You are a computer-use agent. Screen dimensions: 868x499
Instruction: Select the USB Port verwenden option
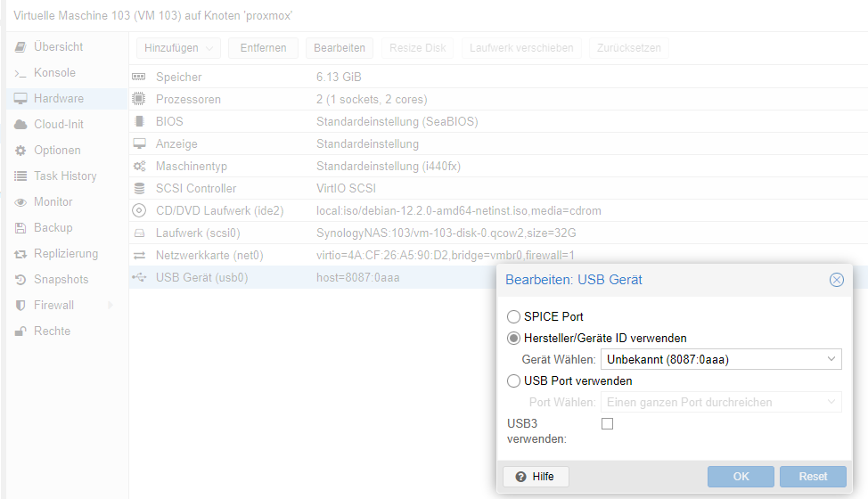(x=513, y=380)
